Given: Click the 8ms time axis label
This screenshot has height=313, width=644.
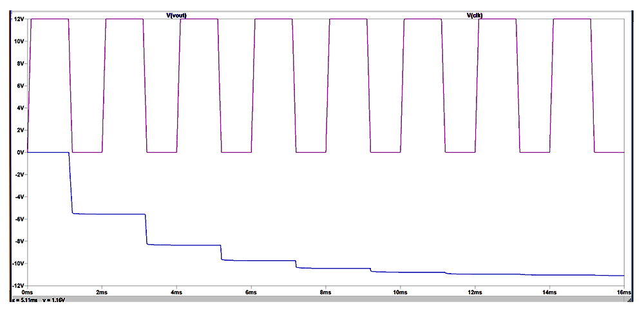Looking at the screenshot, I should tap(325, 292).
